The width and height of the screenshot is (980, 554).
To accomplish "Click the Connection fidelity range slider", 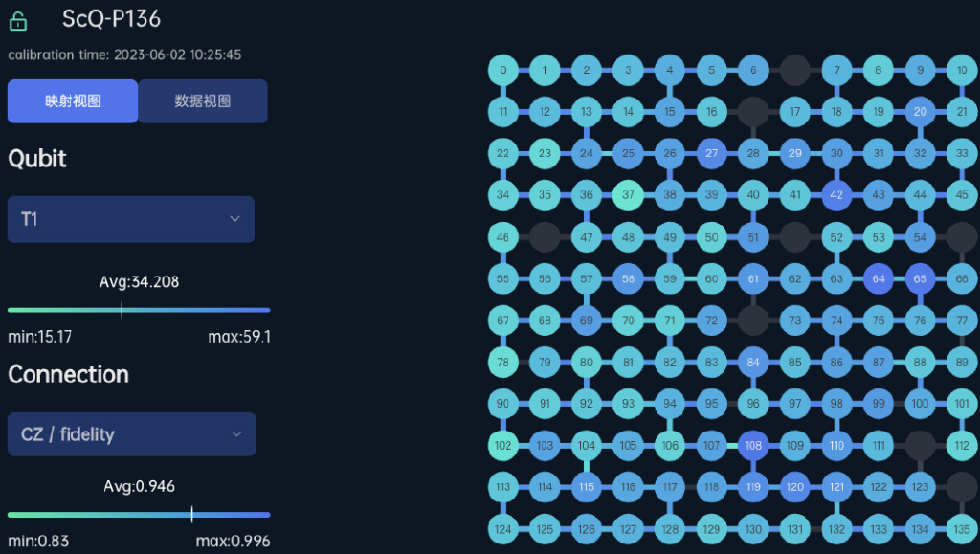I will [139, 515].
